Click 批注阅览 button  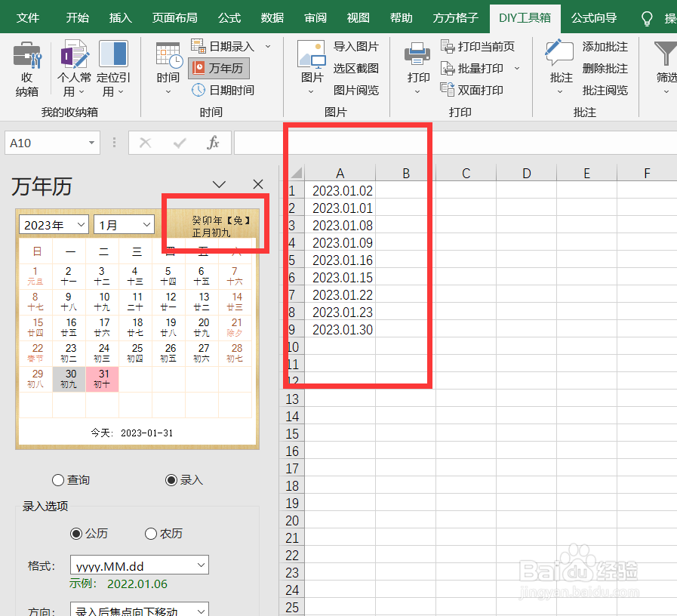point(605,90)
